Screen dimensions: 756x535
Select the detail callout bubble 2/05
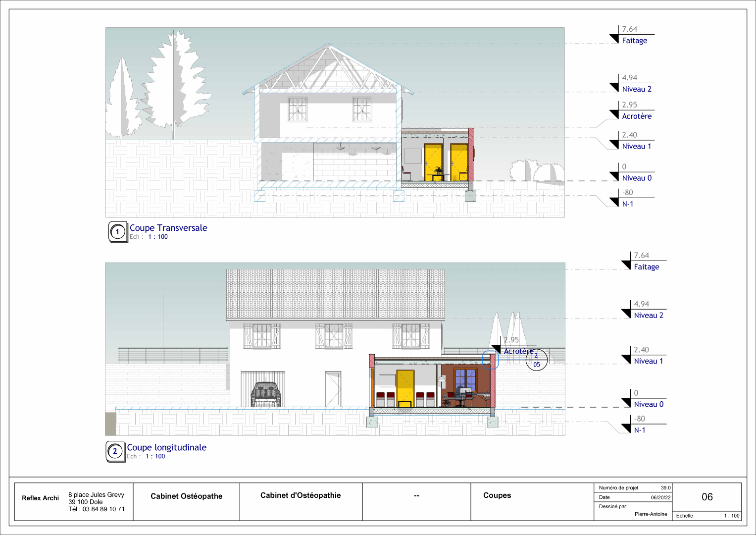click(x=536, y=360)
